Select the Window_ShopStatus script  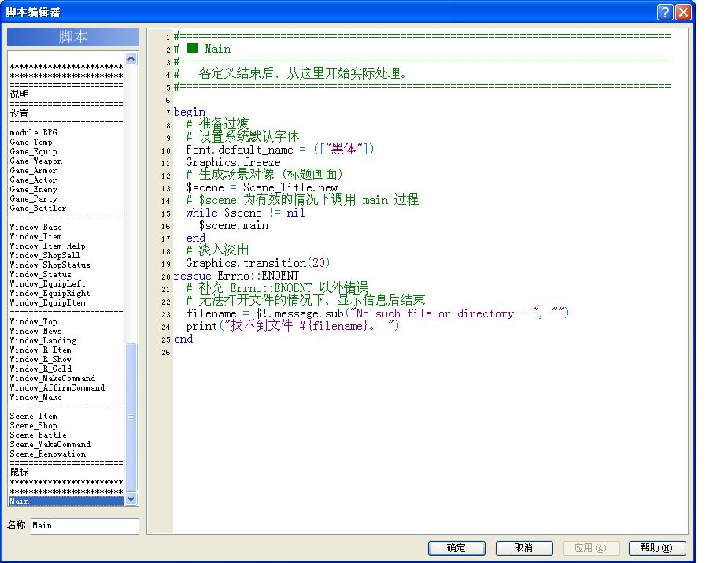(66, 265)
